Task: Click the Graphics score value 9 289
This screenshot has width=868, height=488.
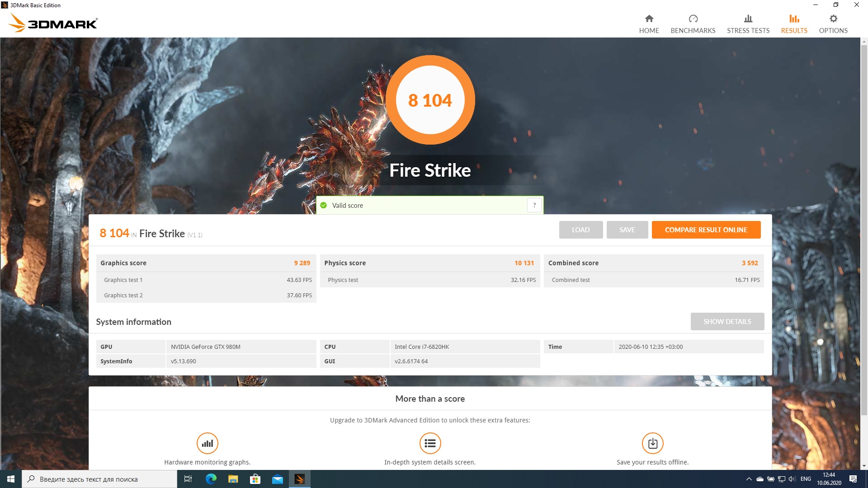Action: [302, 263]
